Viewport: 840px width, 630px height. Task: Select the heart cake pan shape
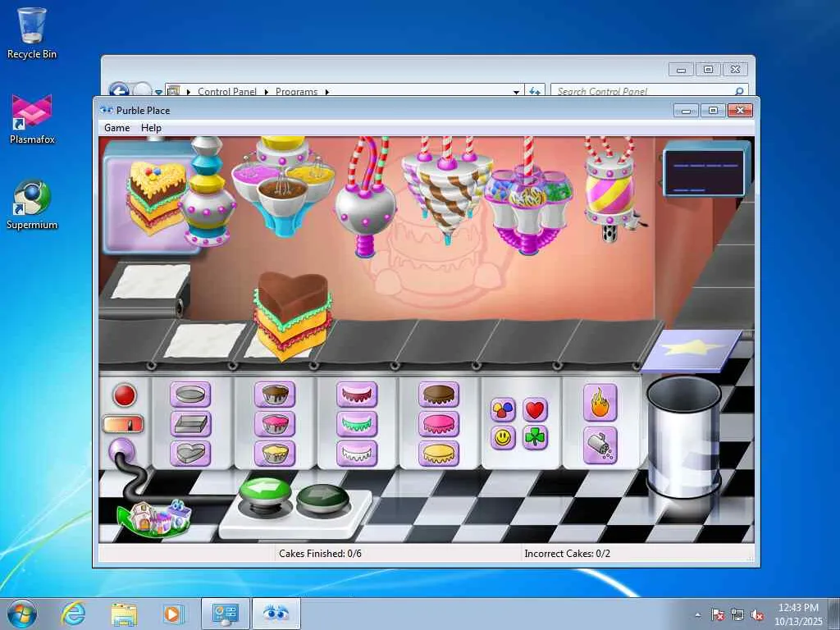[190, 453]
